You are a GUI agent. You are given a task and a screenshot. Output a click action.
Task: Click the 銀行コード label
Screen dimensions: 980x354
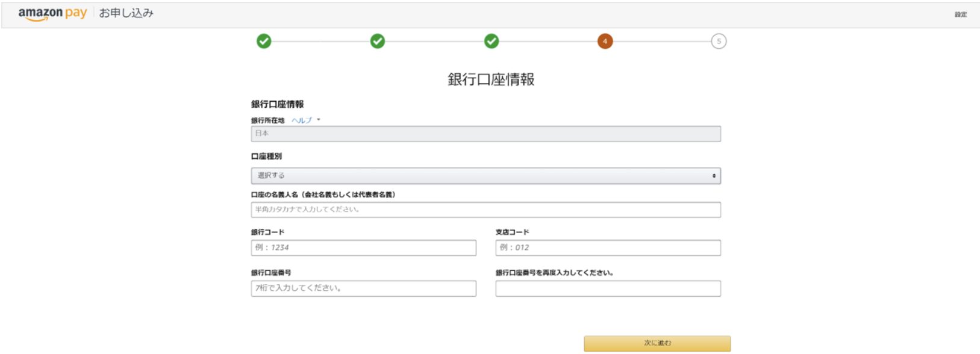pyautogui.click(x=268, y=232)
